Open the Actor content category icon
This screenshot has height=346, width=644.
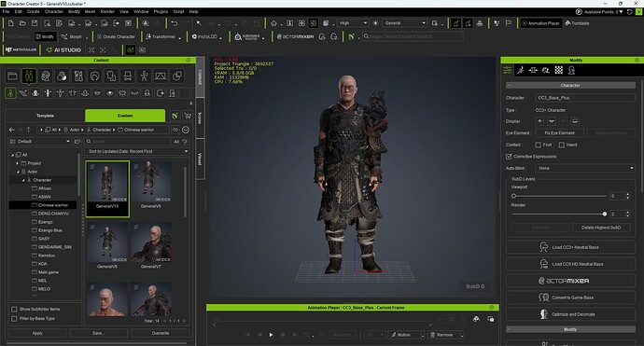click(29, 76)
